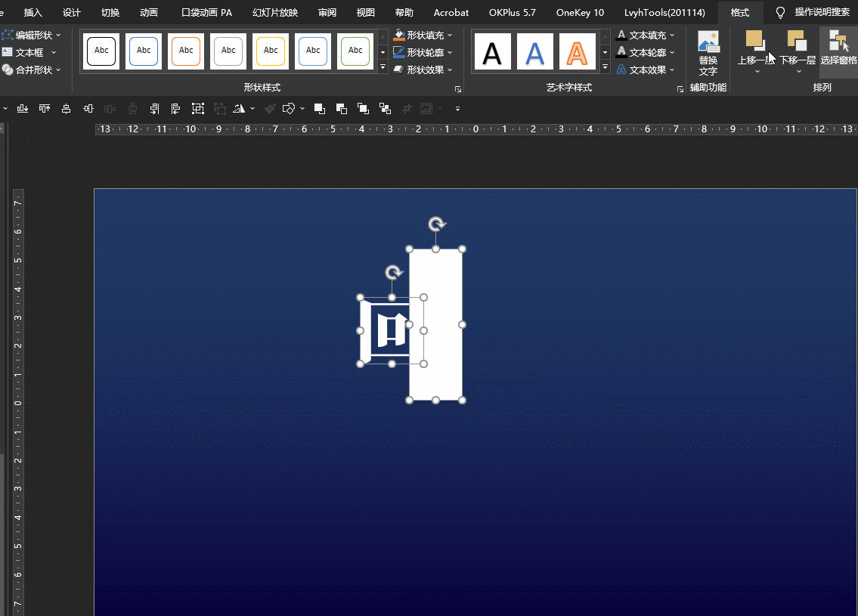Screen dimensions: 858x616
Task: Open the 形状轮廓 dropdown arrow
Action: click(450, 52)
